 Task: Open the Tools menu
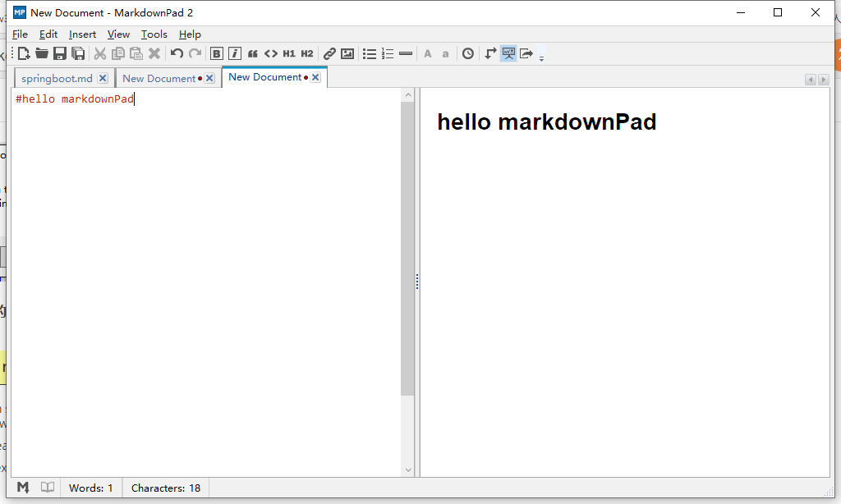click(154, 34)
